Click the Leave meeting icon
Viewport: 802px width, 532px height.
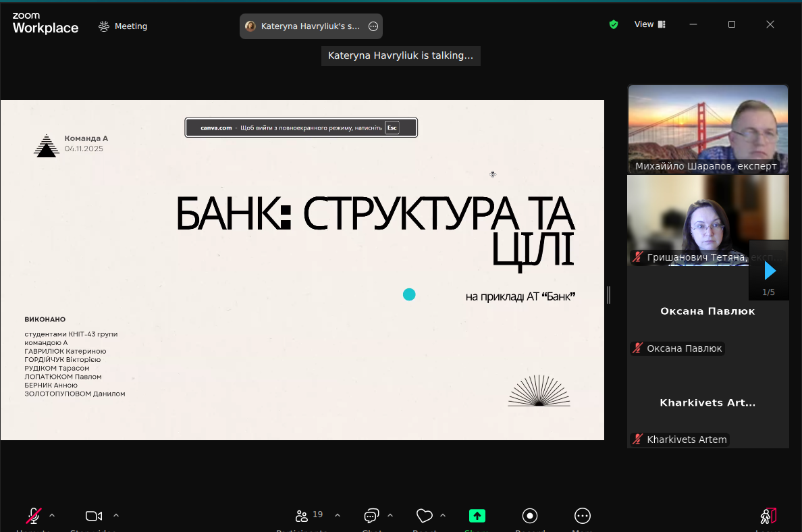[768, 516]
